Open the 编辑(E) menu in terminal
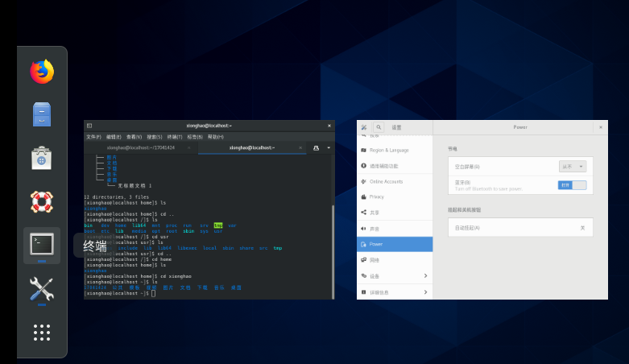This screenshot has width=629, height=364. 114,137
